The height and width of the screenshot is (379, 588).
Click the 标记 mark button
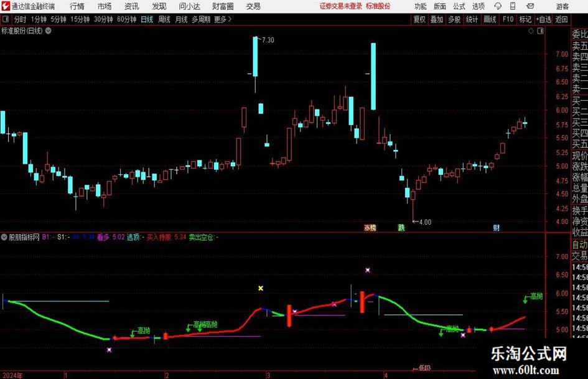coord(525,19)
